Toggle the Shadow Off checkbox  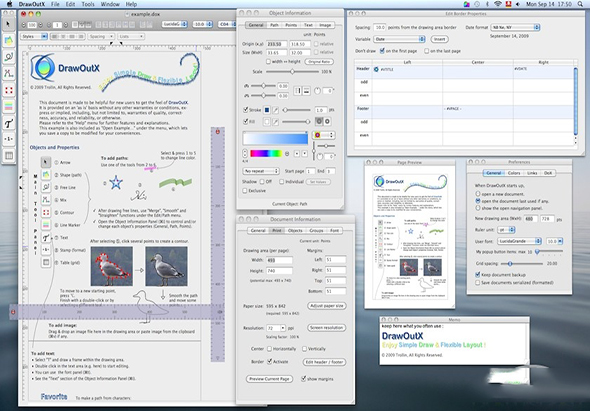click(x=262, y=181)
